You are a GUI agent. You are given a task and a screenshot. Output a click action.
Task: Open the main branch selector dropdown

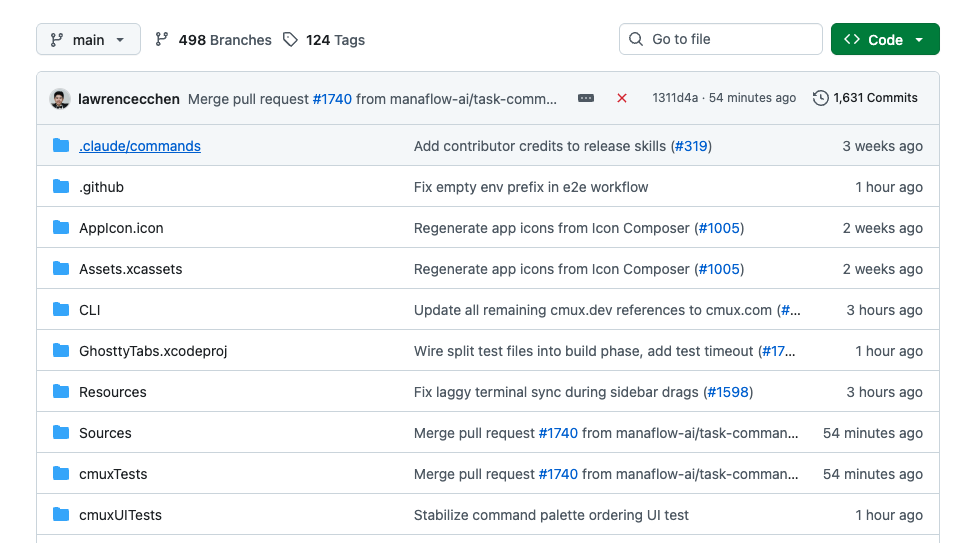click(88, 39)
